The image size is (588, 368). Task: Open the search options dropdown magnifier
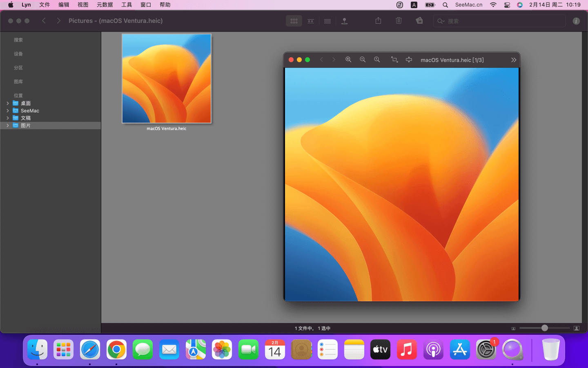tap(441, 21)
